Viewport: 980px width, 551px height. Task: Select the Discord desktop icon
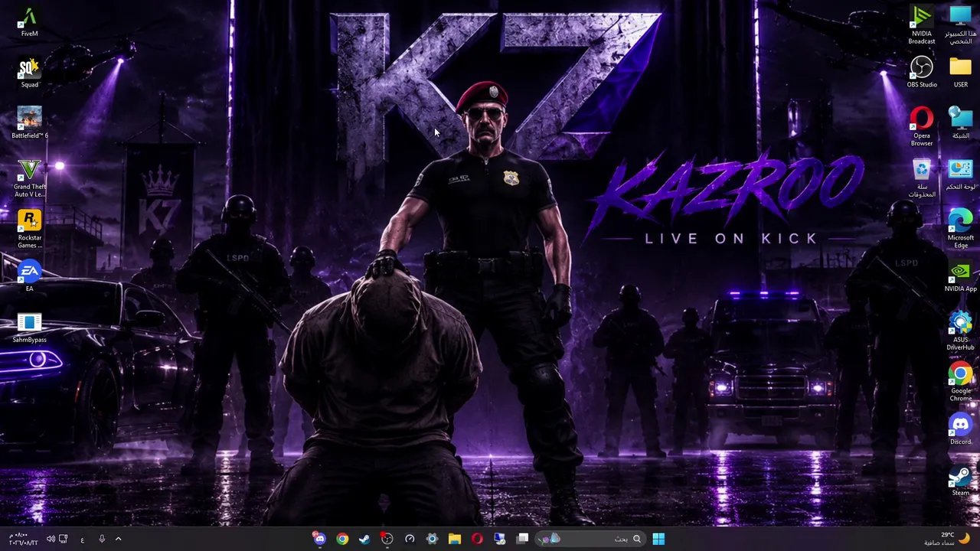(x=961, y=430)
